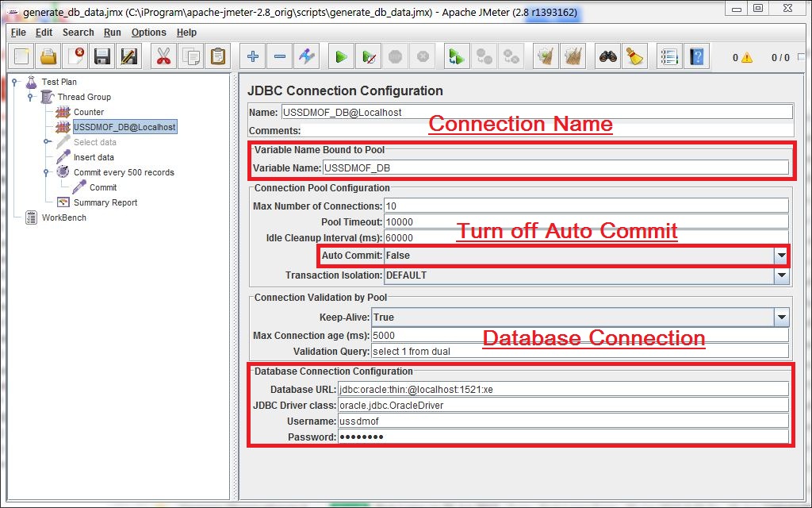Click the Variable Name field
Screen dimensions: 812x508
pyautogui.click(x=556, y=168)
